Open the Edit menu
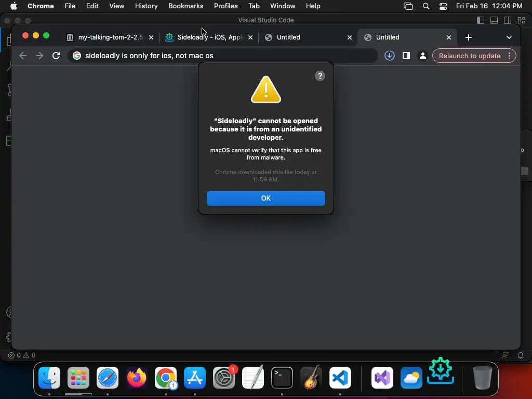 [92, 6]
